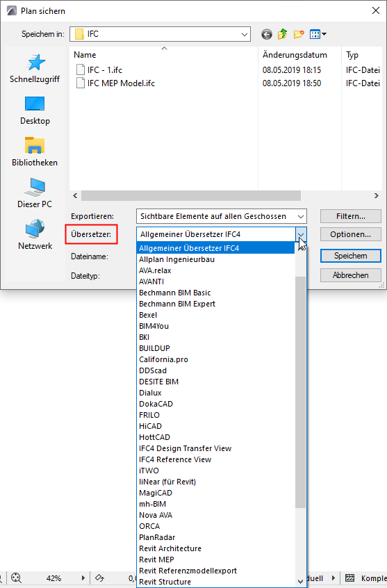The image size is (387, 588).
Task: Choose IFC4 Design Transfer View
Action: pyautogui.click(x=216, y=448)
